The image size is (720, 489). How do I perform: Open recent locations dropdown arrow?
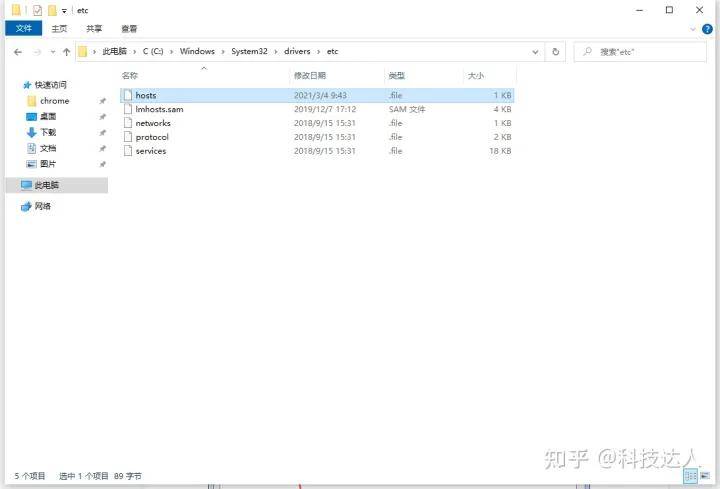53,52
